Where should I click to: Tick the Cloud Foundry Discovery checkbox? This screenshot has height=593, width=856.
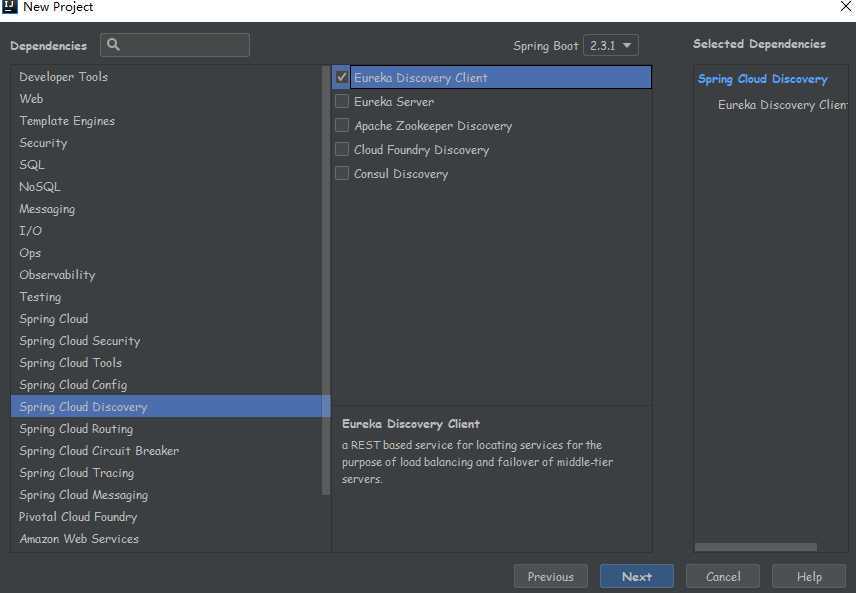click(342, 149)
